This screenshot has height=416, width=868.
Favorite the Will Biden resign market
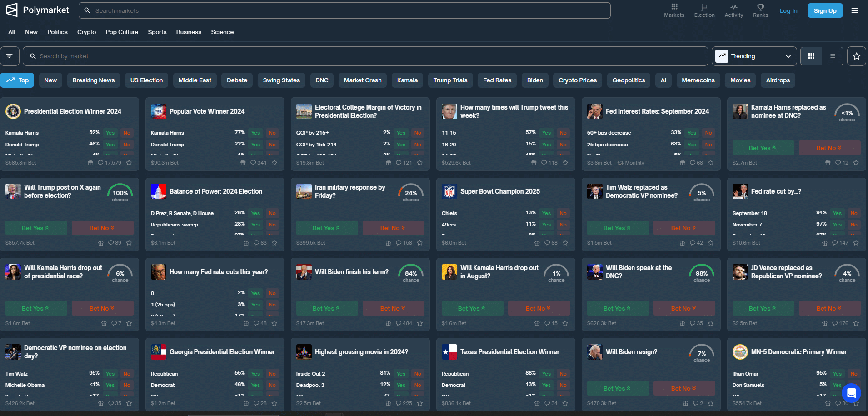tap(711, 403)
